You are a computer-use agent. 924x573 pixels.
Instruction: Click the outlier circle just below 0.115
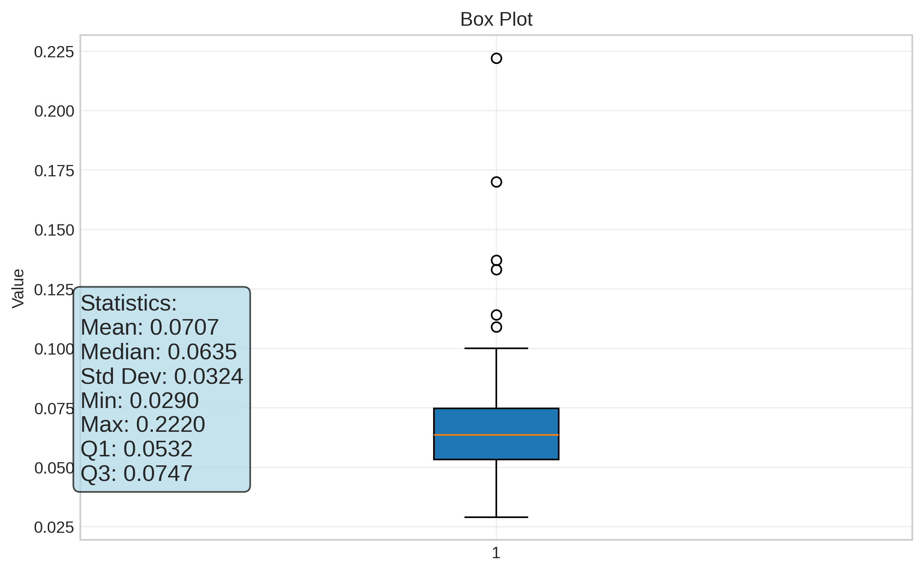pos(496,315)
